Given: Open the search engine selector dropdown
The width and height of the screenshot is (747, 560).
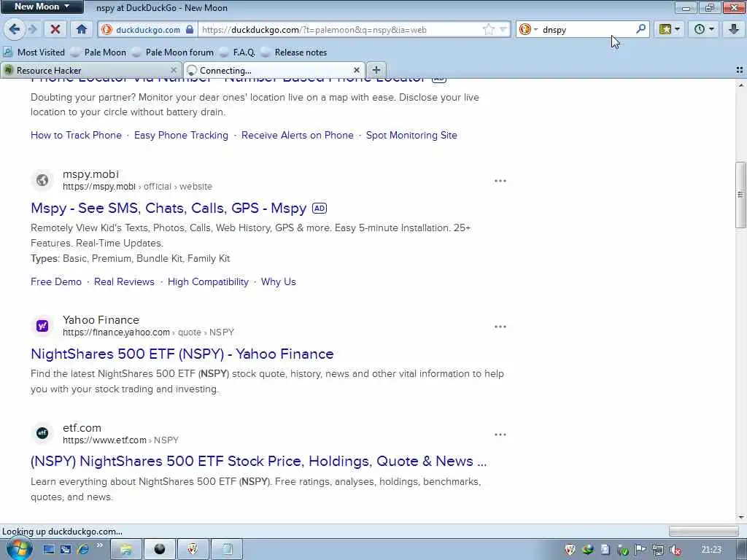Looking at the screenshot, I should point(528,29).
